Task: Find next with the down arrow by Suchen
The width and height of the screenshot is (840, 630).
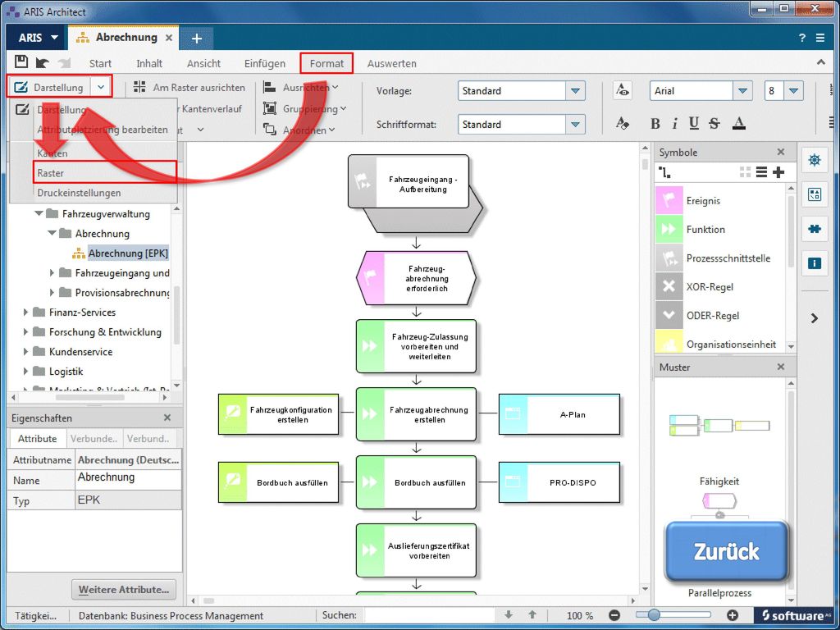Action: click(509, 615)
